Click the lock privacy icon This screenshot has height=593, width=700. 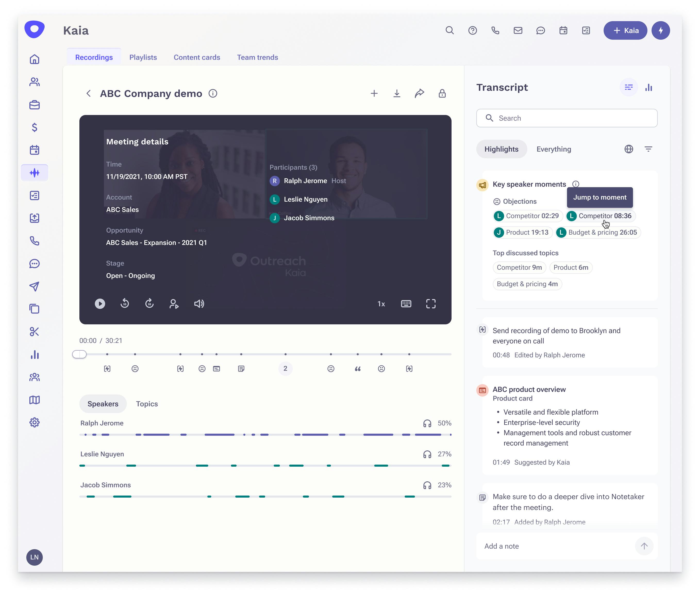point(442,93)
